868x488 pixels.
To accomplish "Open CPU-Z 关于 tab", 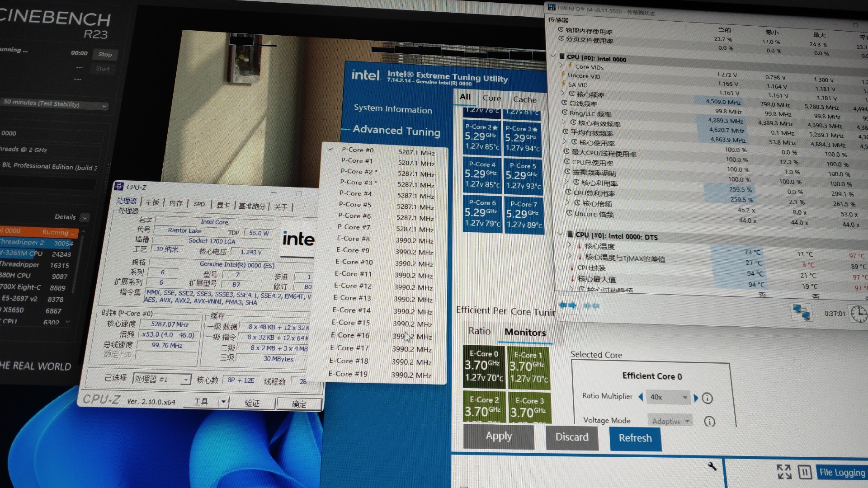I will [280, 207].
